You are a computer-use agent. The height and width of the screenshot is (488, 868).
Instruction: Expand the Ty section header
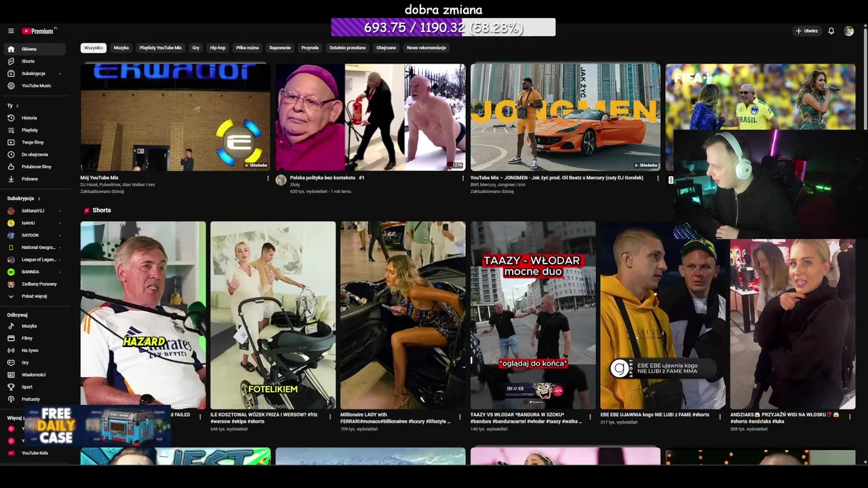pos(12,106)
